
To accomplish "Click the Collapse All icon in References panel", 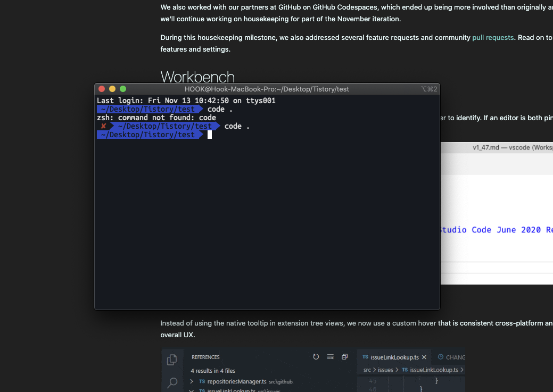I will pyautogui.click(x=344, y=357).
